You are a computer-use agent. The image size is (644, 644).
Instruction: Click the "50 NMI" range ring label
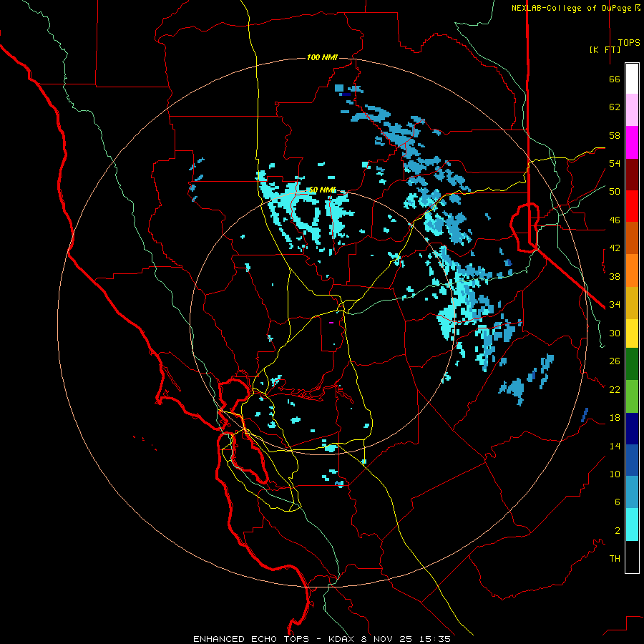click(x=322, y=190)
